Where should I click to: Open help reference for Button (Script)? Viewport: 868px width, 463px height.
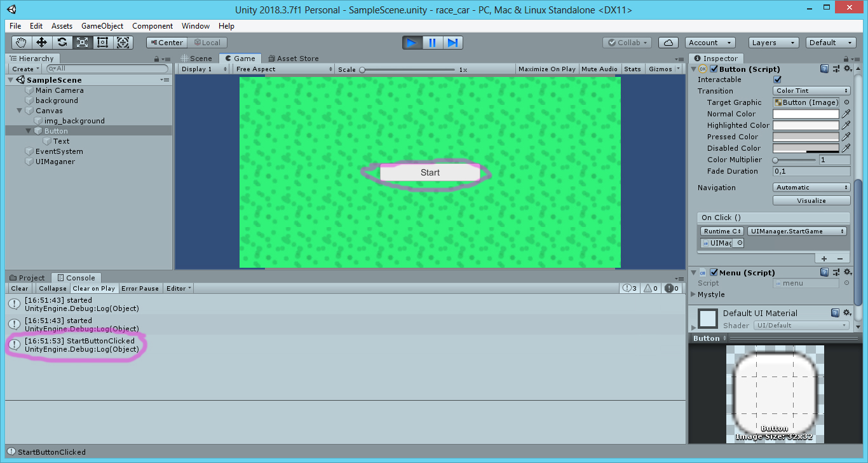click(x=824, y=69)
